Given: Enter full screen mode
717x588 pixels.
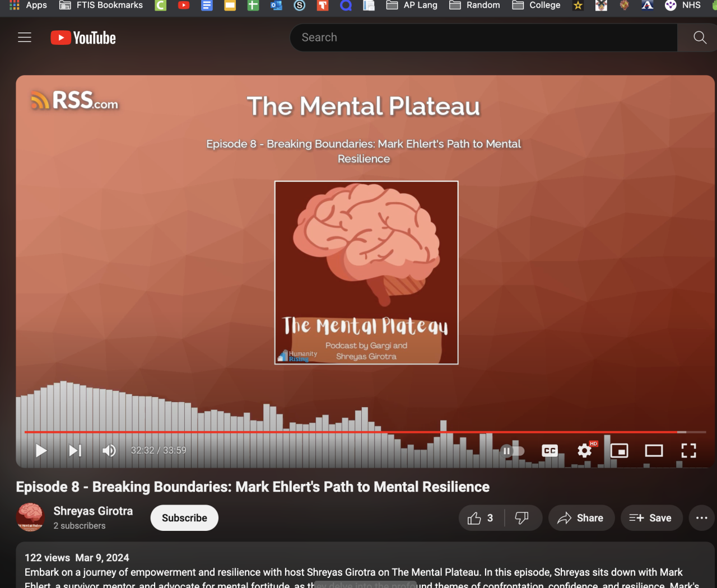Looking at the screenshot, I should click(x=688, y=451).
